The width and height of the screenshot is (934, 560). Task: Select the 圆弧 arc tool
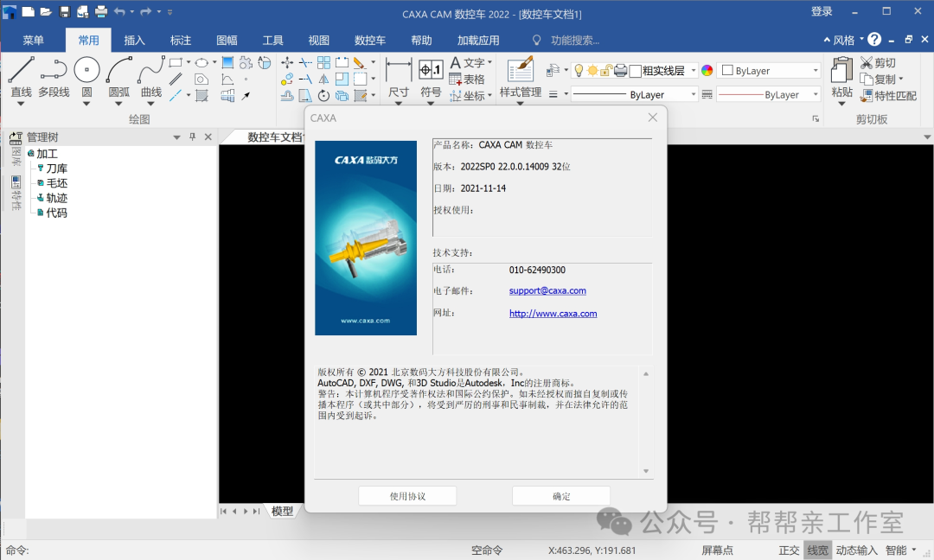point(118,76)
